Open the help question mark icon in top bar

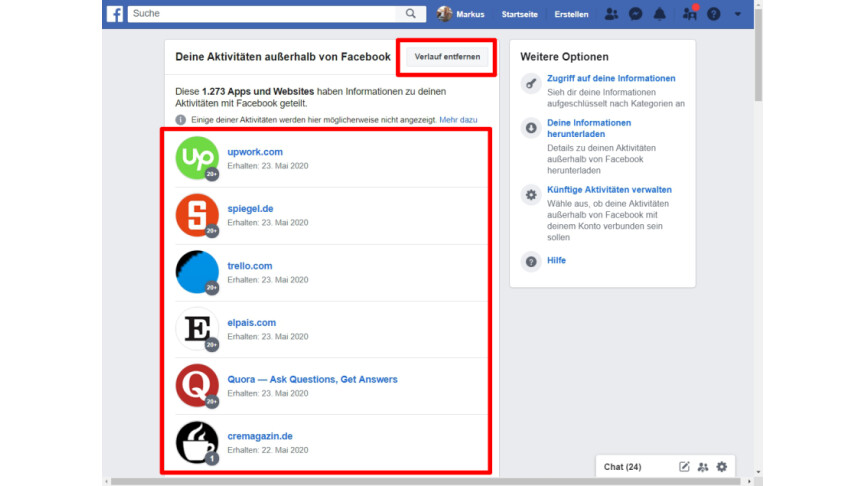(714, 14)
